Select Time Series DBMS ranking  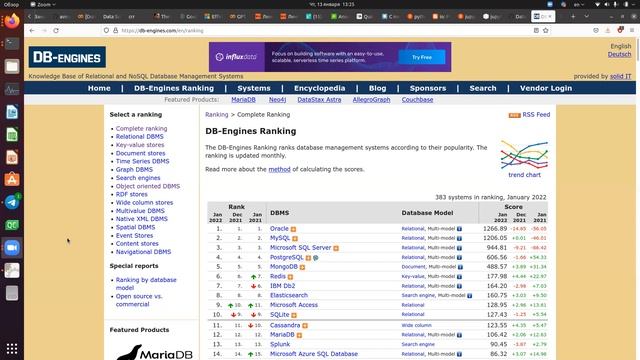[x=142, y=161]
